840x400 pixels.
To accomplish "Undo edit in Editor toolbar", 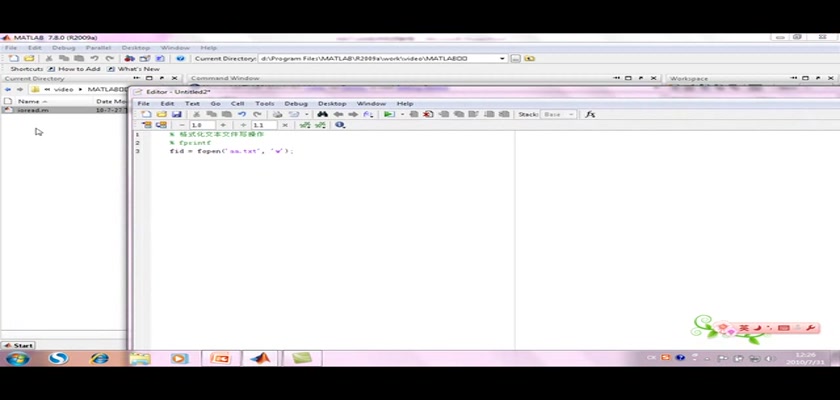I will [242, 114].
